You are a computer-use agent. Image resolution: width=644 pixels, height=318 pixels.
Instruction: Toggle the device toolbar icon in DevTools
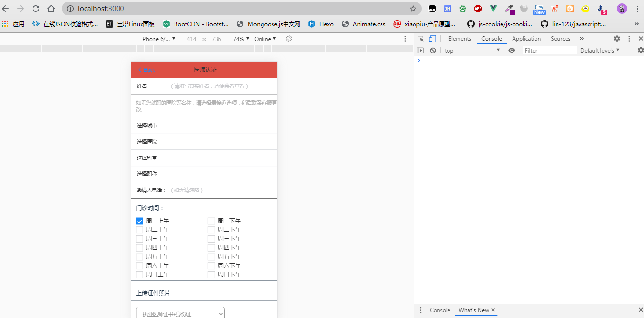tap(432, 39)
